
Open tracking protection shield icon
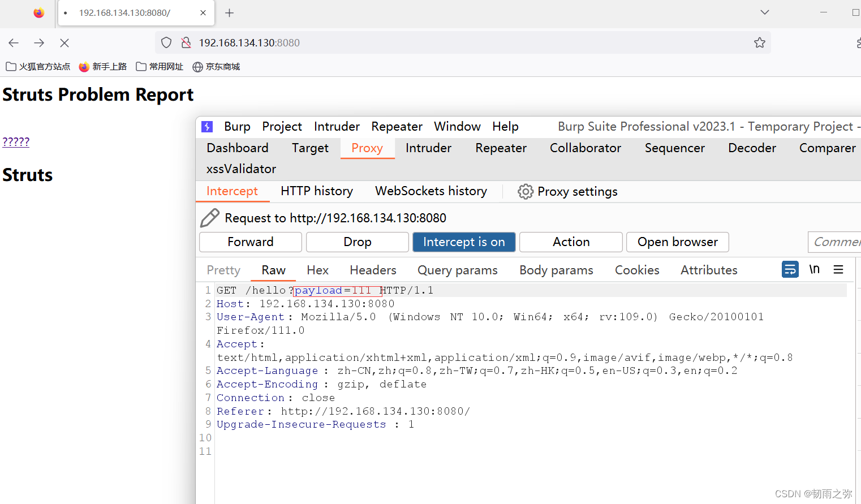(x=166, y=42)
